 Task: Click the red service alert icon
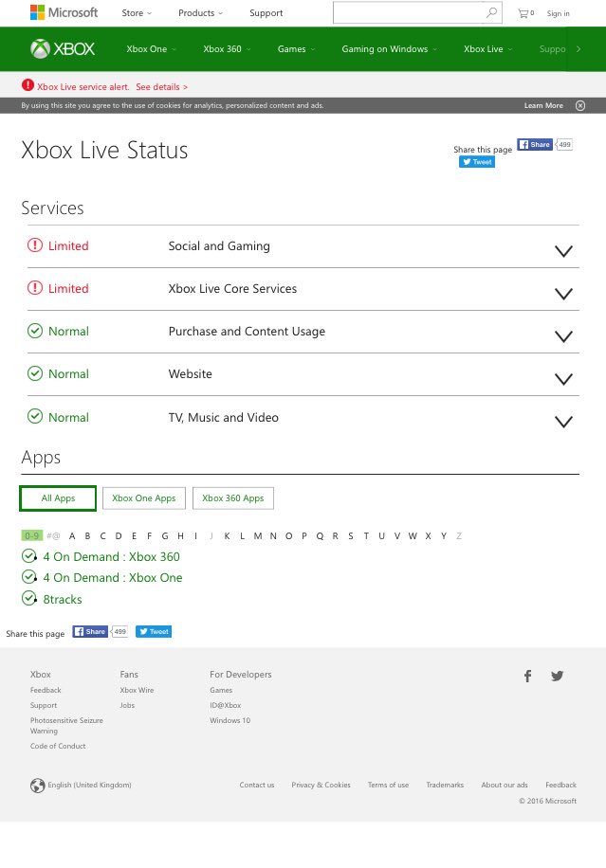(x=28, y=85)
